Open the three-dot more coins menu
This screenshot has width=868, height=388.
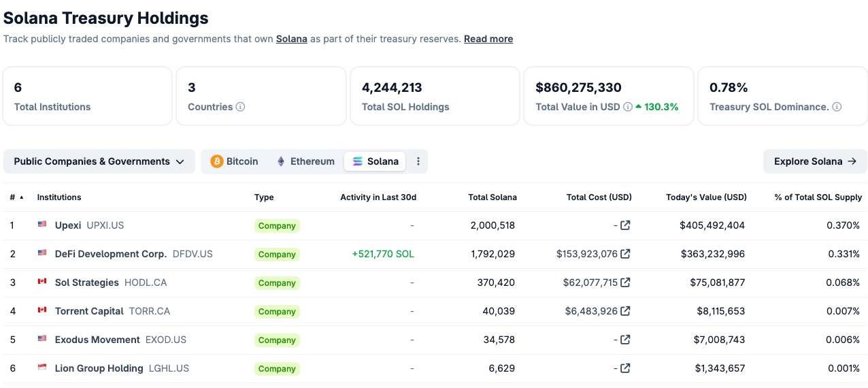(418, 161)
